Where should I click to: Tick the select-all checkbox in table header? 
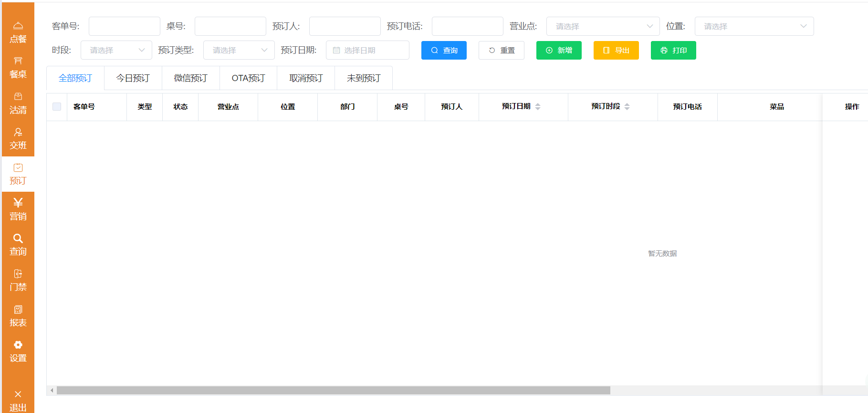[57, 106]
